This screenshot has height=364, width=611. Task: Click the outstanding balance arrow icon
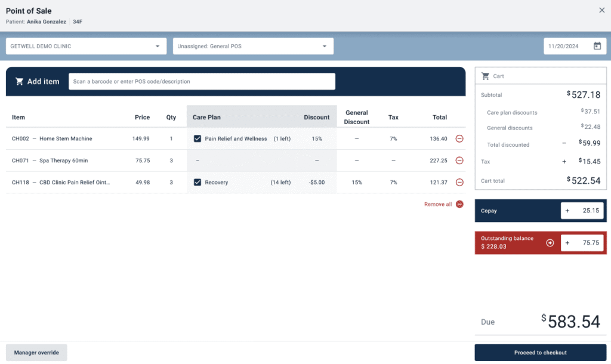550,243
